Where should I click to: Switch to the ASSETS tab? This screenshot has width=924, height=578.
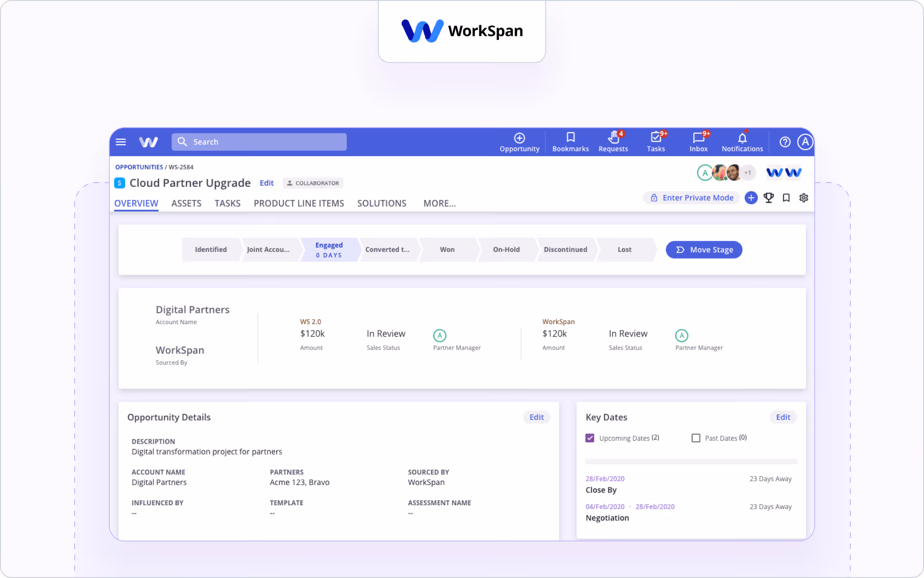[186, 203]
